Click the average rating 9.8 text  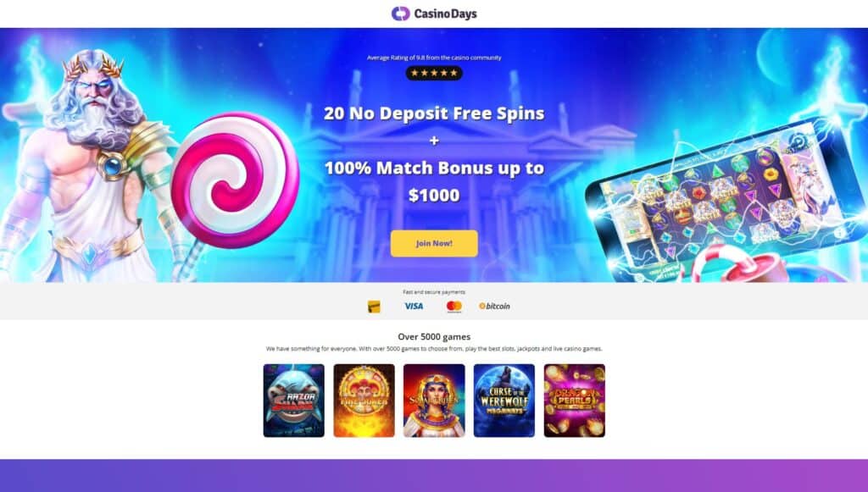point(434,58)
